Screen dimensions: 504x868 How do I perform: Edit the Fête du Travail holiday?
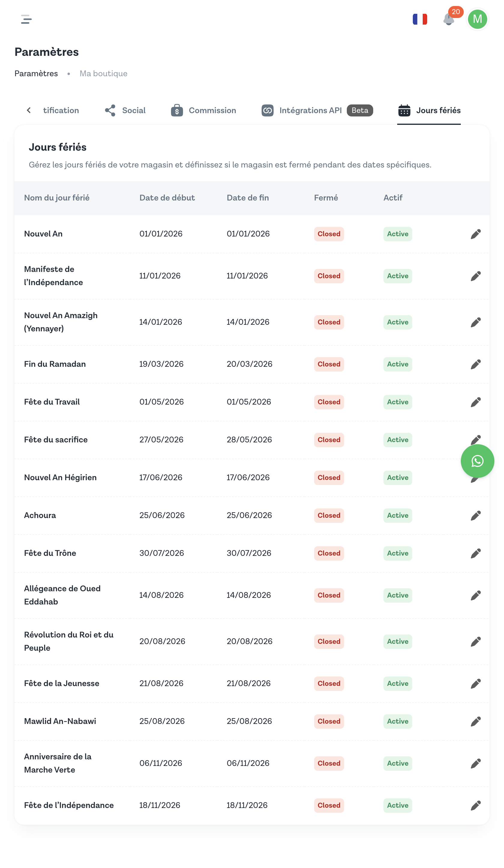pos(475,402)
